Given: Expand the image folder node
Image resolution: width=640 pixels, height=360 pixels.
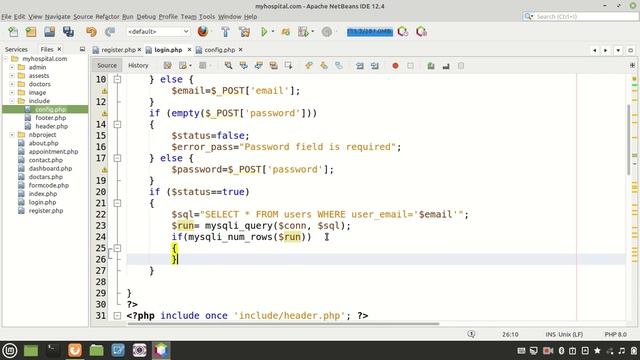Looking at the screenshot, I should coord(12,92).
